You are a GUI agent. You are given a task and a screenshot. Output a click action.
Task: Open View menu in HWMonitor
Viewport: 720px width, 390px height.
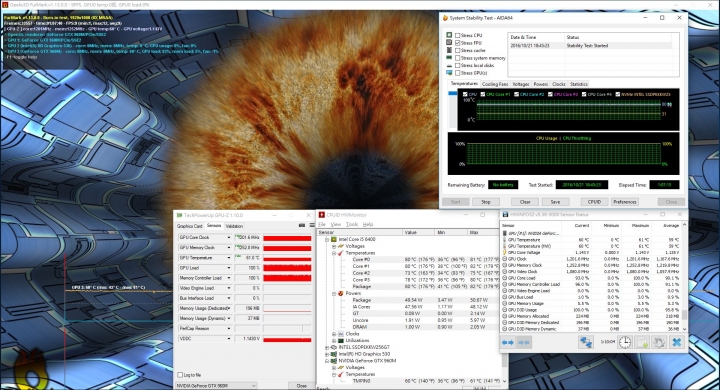(336, 224)
